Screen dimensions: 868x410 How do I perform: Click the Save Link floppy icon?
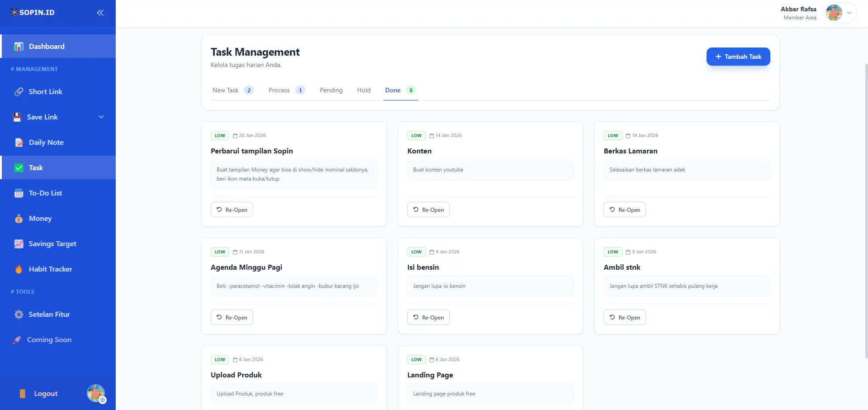[17, 117]
